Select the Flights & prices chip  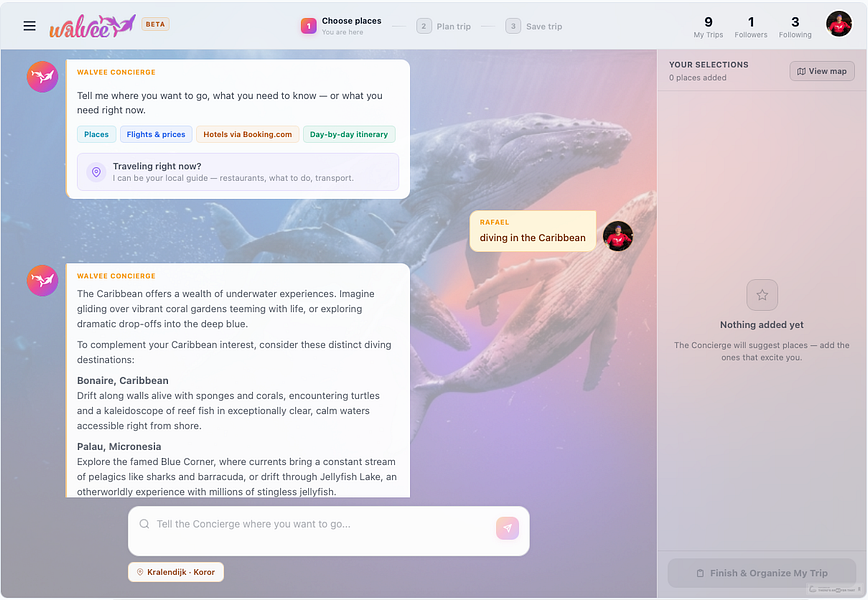coord(156,135)
